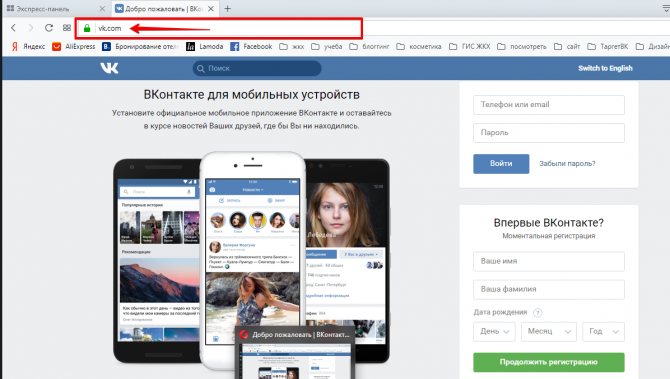The width and height of the screenshot is (670, 379).
Task: Click the green padlock security icon
Action: point(87,28)
